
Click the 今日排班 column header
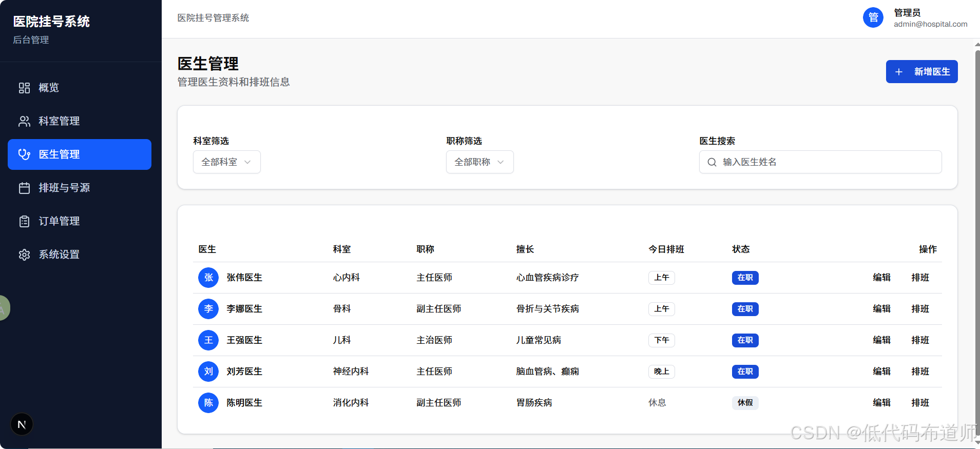pyautogui.click(x=666, y=249)
